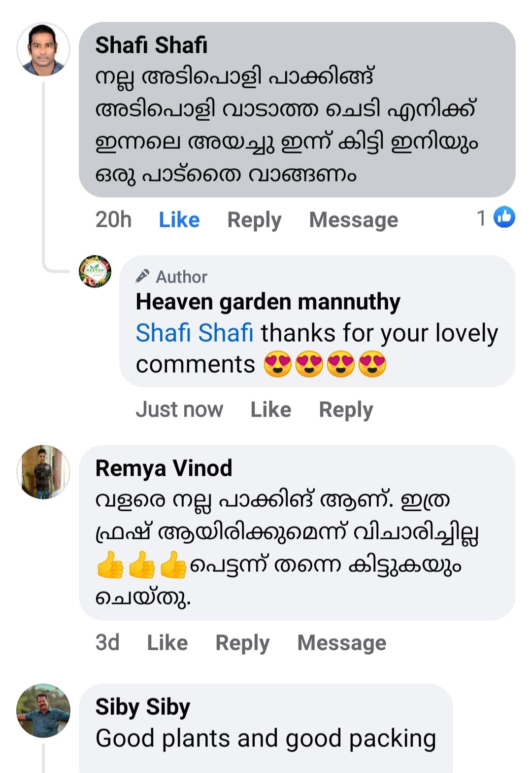This screenshot has width=532, height=773.
Task: Like Heaven garden mannuthy's reply
Action: pos(270,410)
